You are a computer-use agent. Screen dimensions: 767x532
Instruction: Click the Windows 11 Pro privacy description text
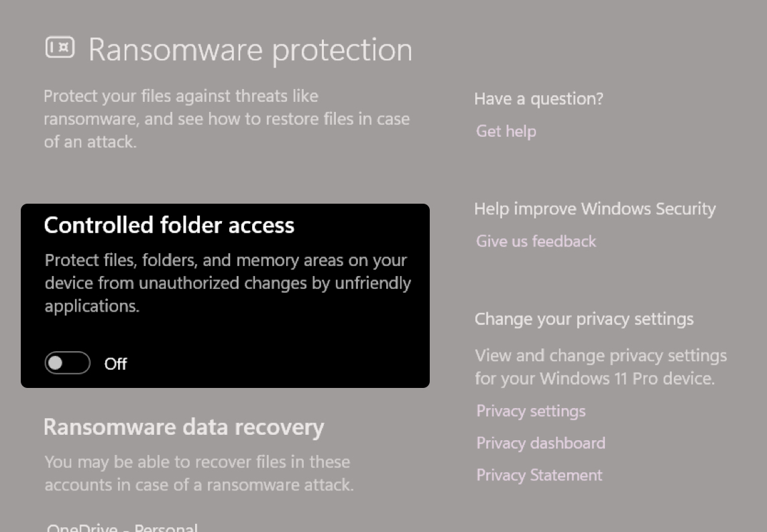600,367
